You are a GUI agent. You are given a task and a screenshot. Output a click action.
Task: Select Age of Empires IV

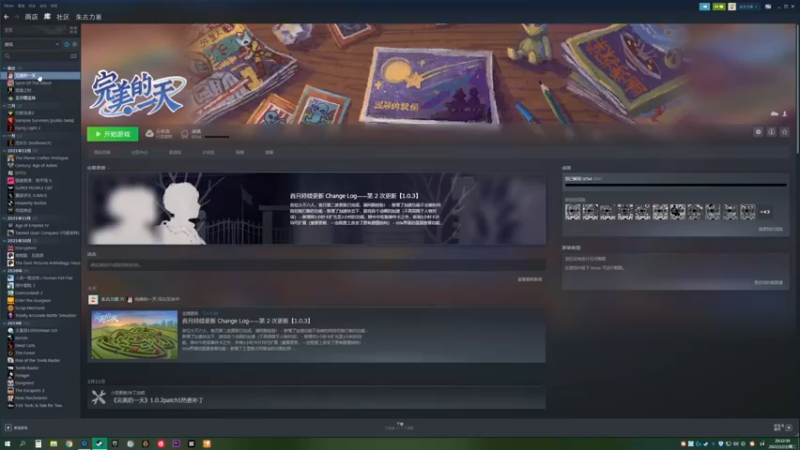pyautogui.click(x=32, y=225)
